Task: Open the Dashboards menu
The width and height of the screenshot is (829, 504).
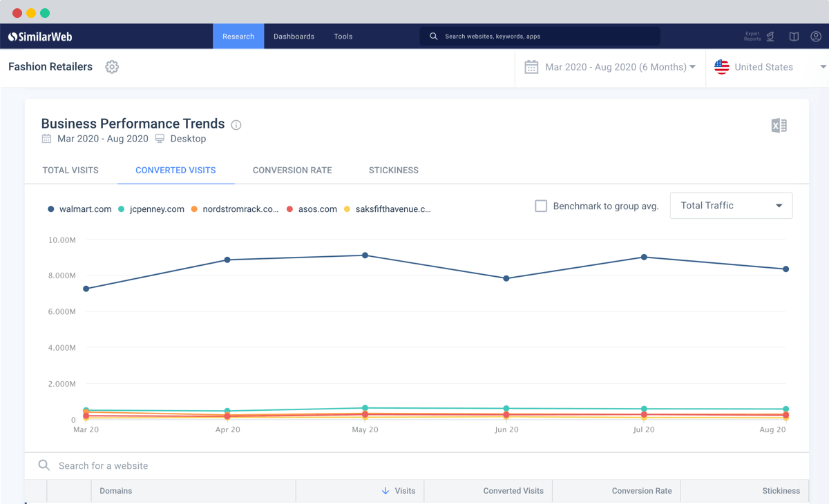Action: coord(294,37)
